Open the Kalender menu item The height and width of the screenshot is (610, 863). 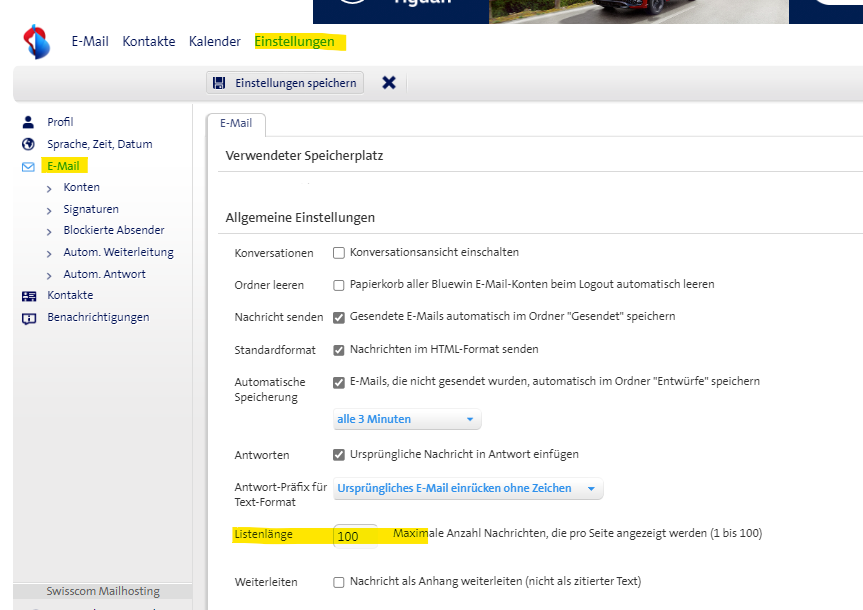click(214, 42)
